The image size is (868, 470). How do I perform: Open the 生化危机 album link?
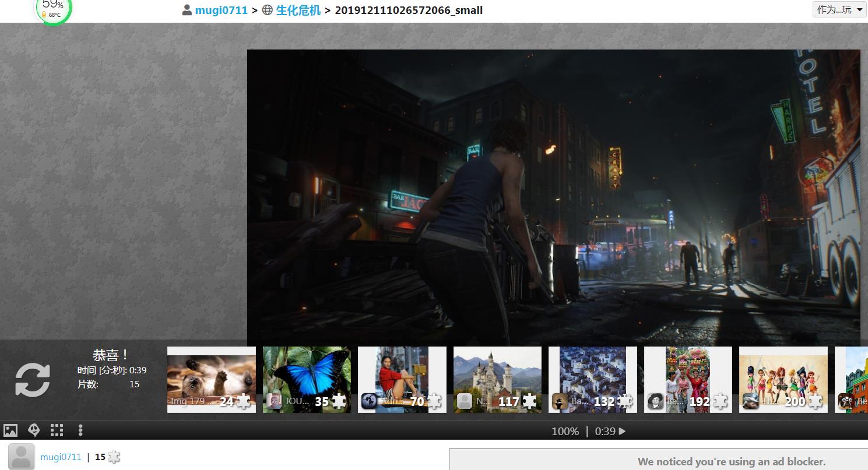[298, 10]
